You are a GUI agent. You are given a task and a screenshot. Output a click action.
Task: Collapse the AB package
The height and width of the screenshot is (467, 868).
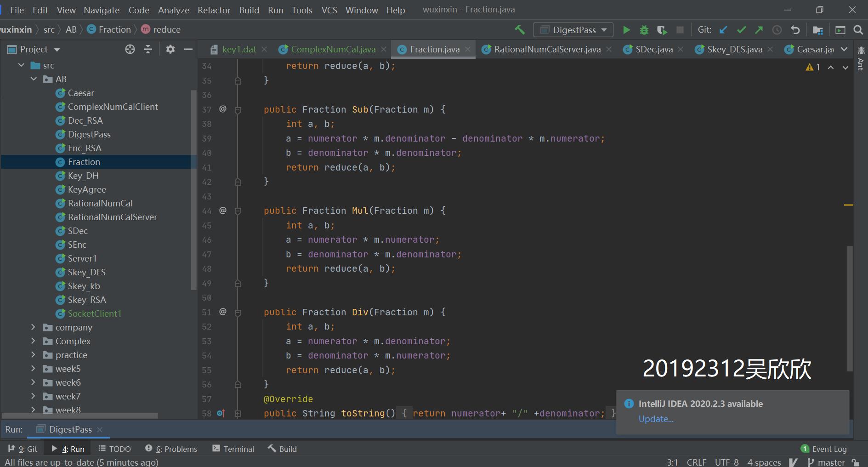[34, 79]
